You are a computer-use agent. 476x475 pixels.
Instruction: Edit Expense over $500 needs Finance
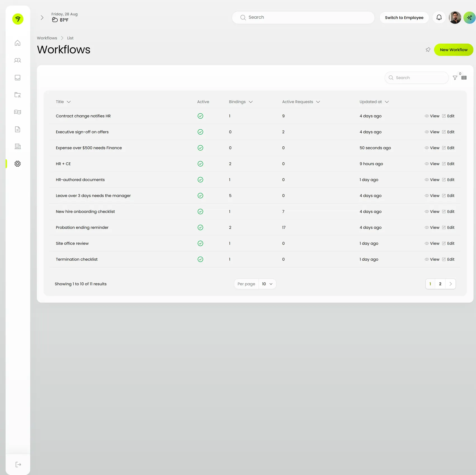pos(448,148)
